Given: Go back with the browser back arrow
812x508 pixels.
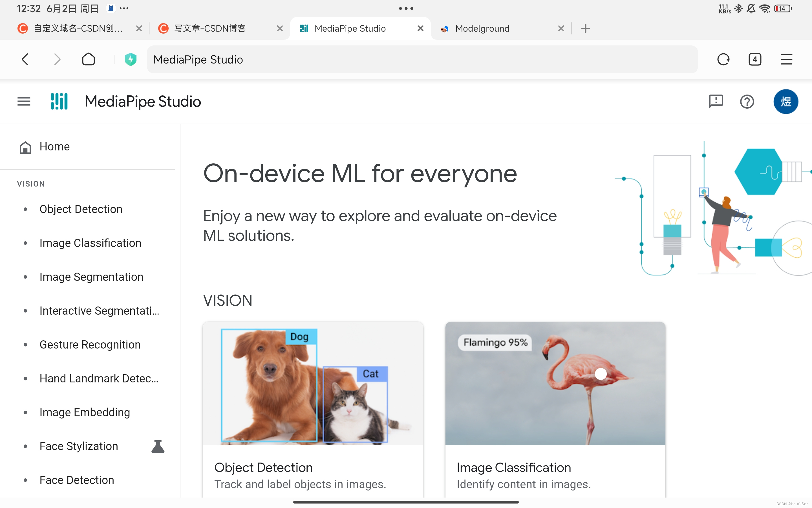Looking at the screenshot, I should 25,60.
